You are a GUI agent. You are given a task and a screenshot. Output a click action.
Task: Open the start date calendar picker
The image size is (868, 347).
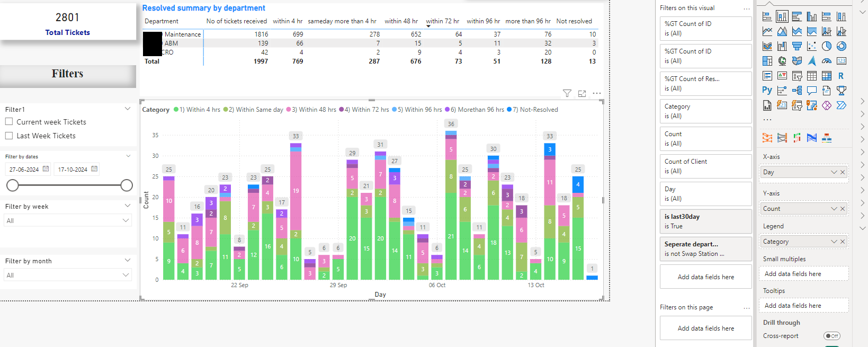click(46, 169)
